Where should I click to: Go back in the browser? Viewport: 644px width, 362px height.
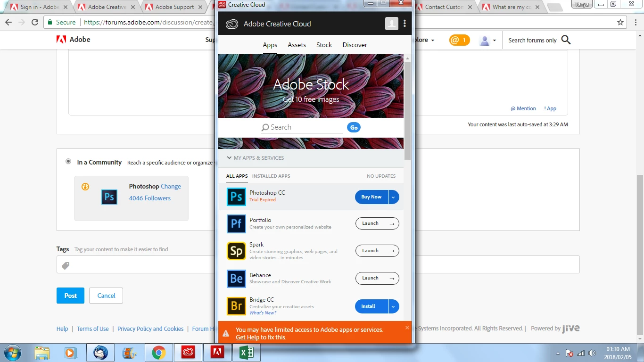(8, 22)
